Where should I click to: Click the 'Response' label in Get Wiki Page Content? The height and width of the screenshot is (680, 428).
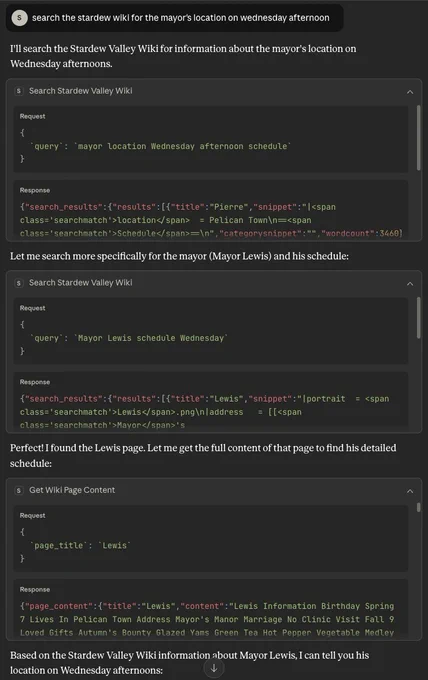click(35, 590)
